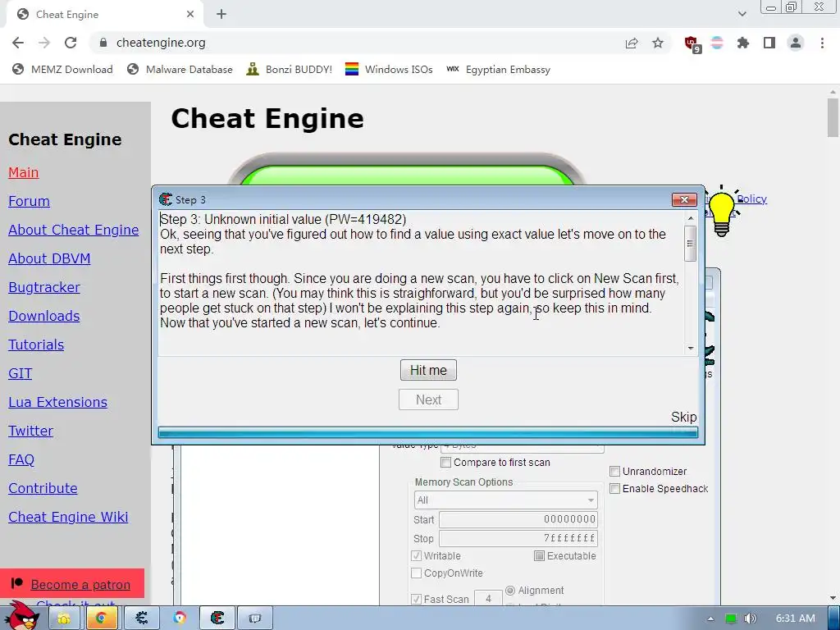Click the Stop address field
This screenshot has height=630, width=840.
(x=518, y=538)
